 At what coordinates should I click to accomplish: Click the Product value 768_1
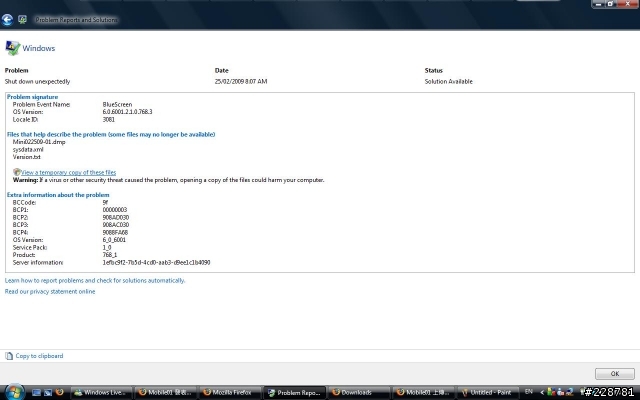tap(110, 255)
